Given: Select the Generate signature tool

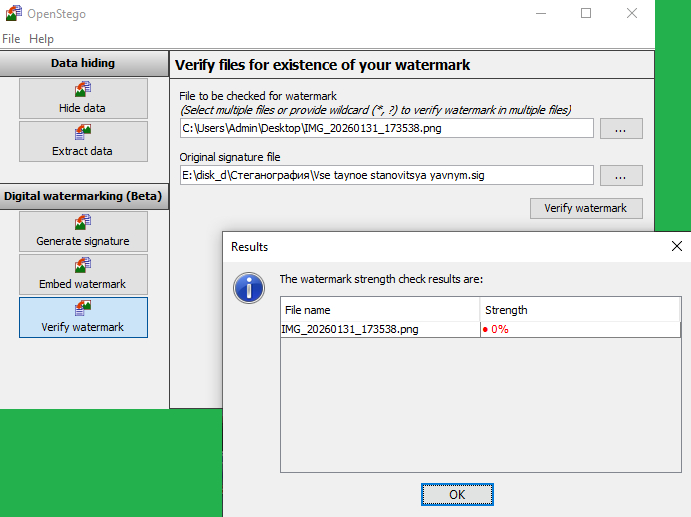Looking at the screenshot, I should tap(83, 231).
